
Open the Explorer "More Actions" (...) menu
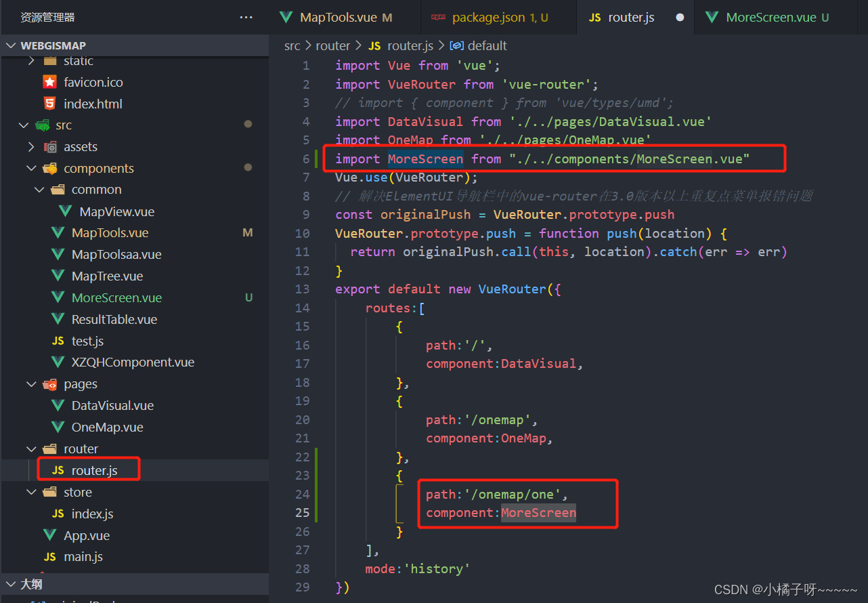point(245,16)
